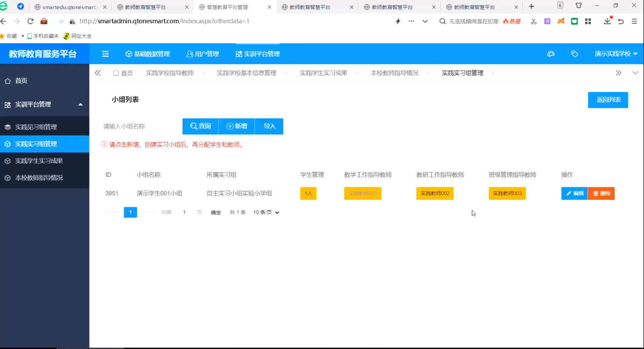Switch to 本校教师指导情况 page tab
The height and width of the screenshot is (349, 644).
[395, 73]
